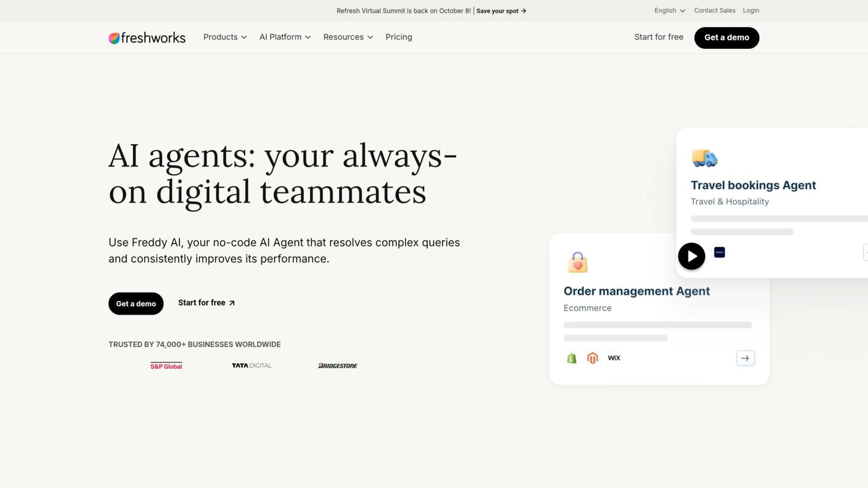This screenshot has width=868, height=488.
Task: Click the truck icon on Travel bookings card
Action: coord(705,158)
